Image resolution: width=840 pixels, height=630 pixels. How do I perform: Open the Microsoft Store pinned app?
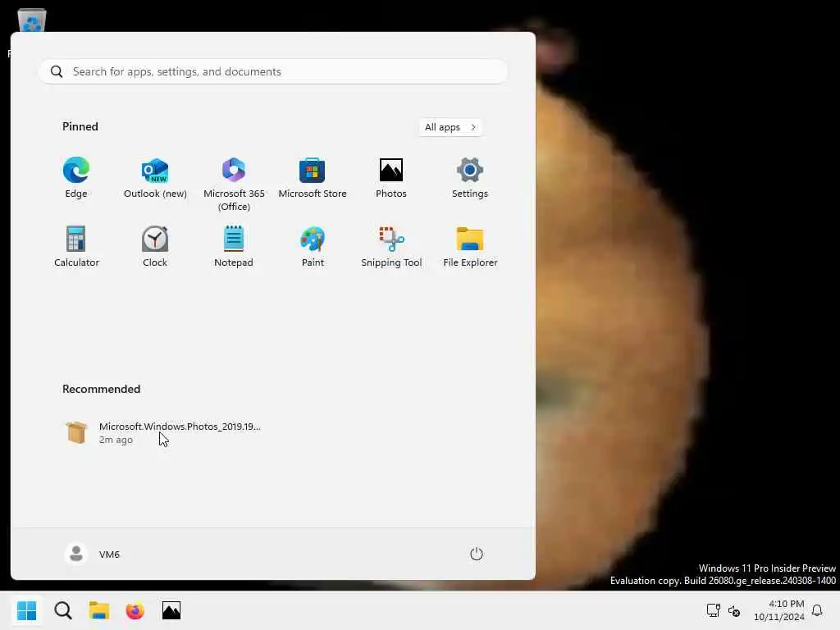313,178
